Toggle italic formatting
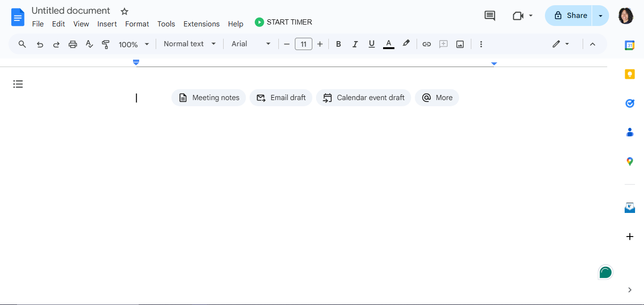Image resolution: width=644 pixels, height=305 pixels. 355,44
